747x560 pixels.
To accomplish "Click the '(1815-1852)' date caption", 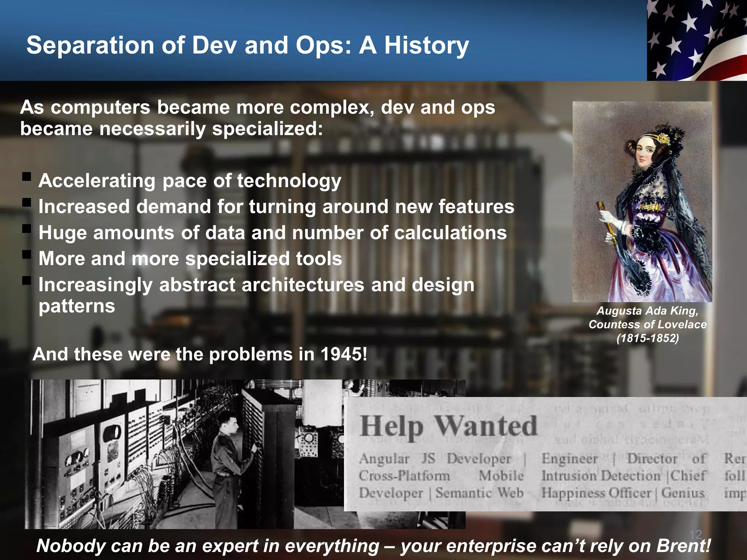I will tap(647, 338).
